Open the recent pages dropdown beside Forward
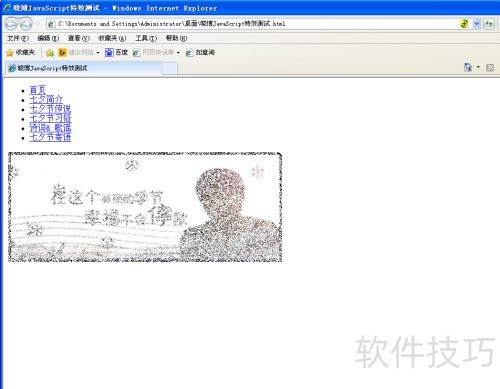Image resolution: width=500 pixels, height=389 pixels. 38,24
